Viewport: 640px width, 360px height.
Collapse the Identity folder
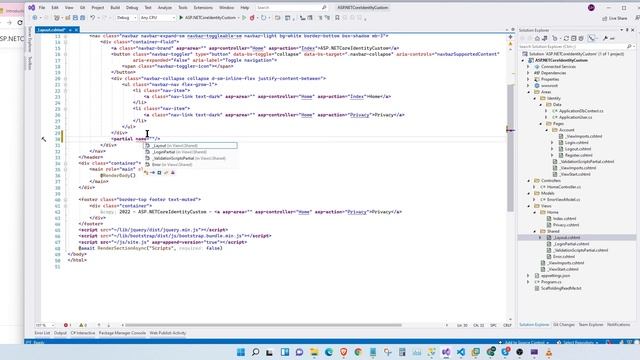(x=535, y=98)
